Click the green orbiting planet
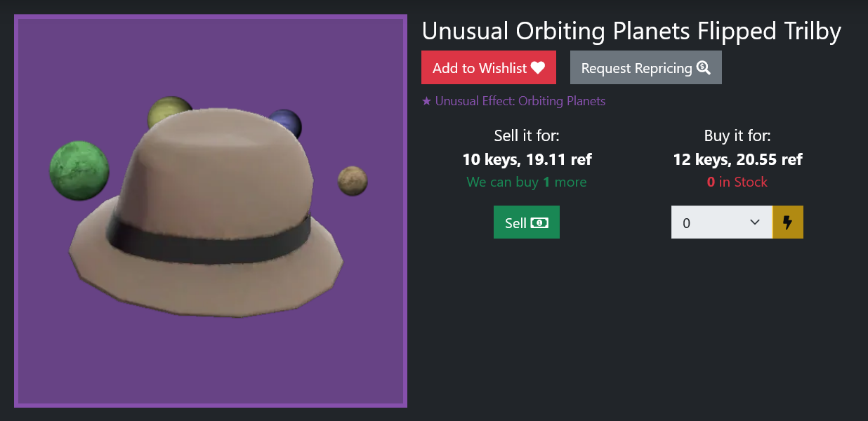Viewport: 868px width, 421px height. point(79,171)
